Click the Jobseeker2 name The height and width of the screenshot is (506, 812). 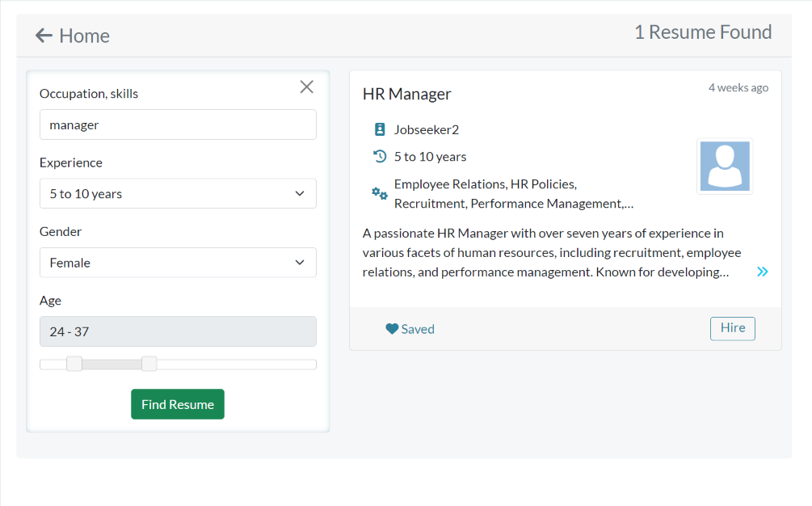tap(426, 129)
